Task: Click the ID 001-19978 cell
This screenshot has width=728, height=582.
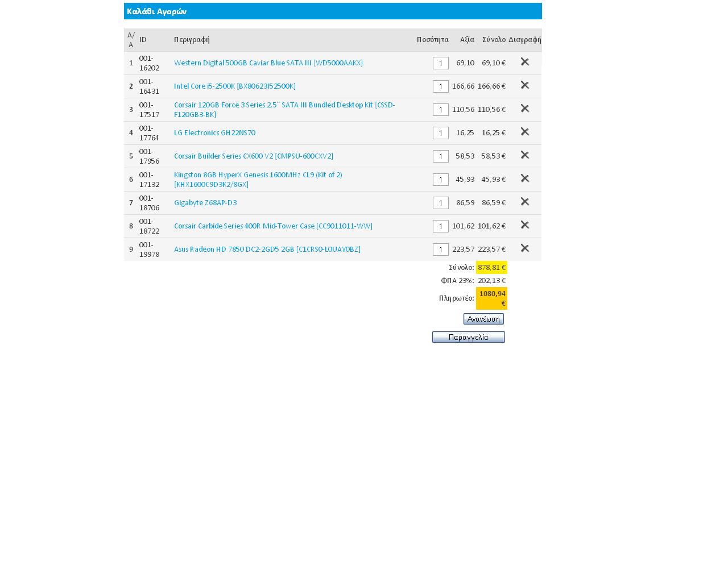Action: (149, 250)
